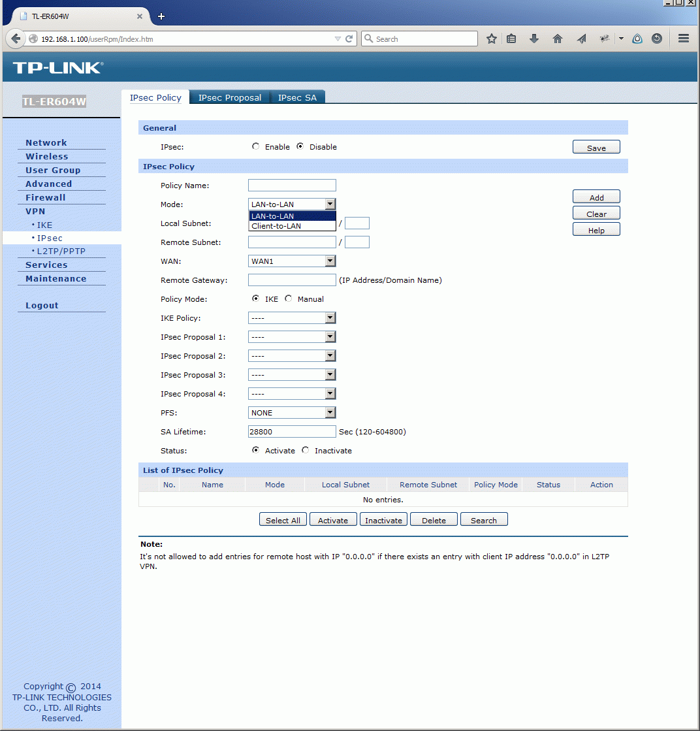Image resolution: width=700 pixels, height=731 pixels.
Task: Switch to IPsec Proposal tab
Action: pyautogui.click(x=230, y=97)
